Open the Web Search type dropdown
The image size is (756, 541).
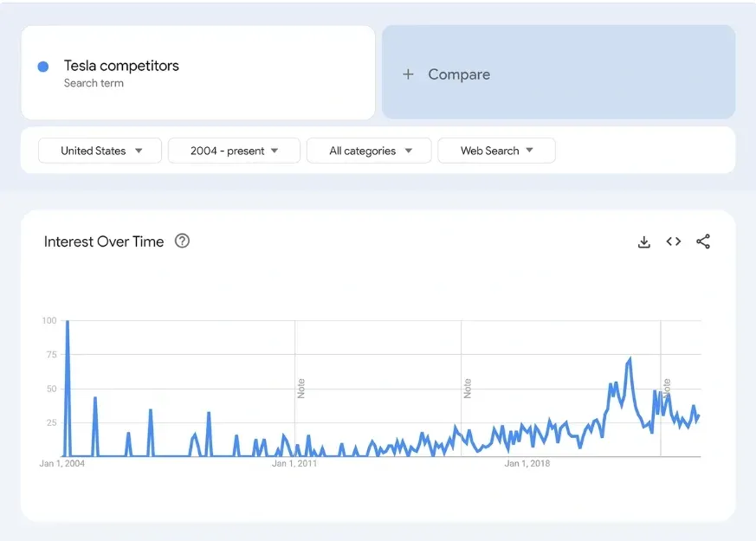point(496,151)
